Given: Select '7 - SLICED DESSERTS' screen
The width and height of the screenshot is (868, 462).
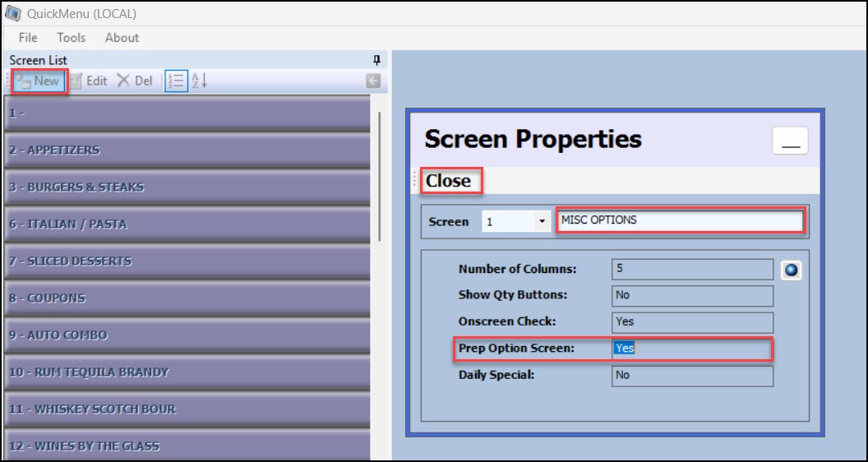Looking at the screenshot, I should pyautogui.click(x=187, y=261).
